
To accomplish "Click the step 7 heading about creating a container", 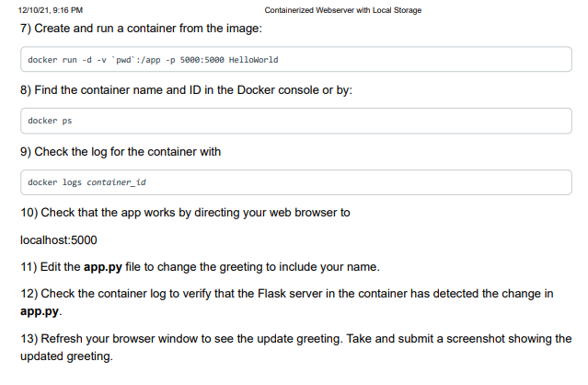I will click(x=141, y=29).
